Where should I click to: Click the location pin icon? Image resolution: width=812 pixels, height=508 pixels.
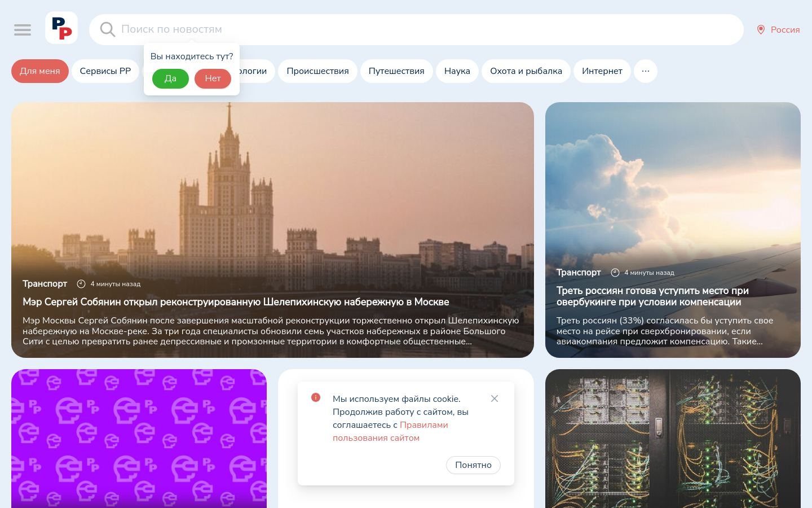761,30
